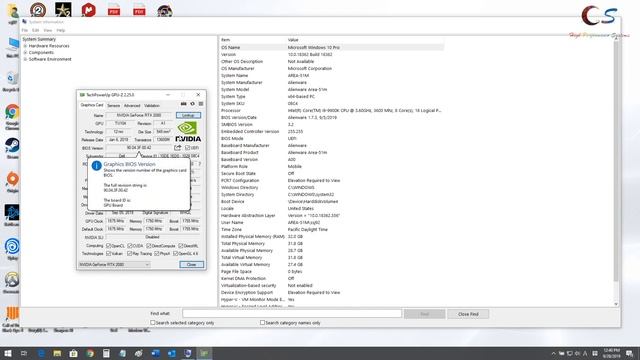640x360 pixels.
Task: Toggle the OpenGL 4.6 checkbox
Action: tap(176, 253)
